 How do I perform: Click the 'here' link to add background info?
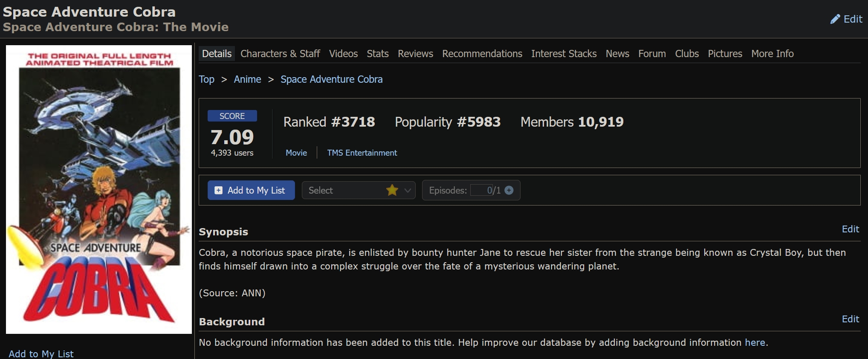(x=755, y=343)
